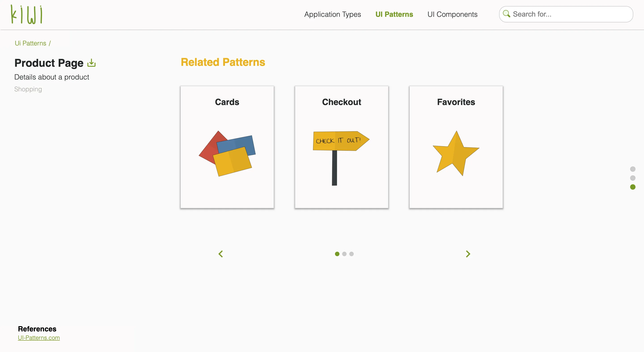Click the download icon next to Product Page
Viewport: 644px width, 352px height.
[91, 63]
